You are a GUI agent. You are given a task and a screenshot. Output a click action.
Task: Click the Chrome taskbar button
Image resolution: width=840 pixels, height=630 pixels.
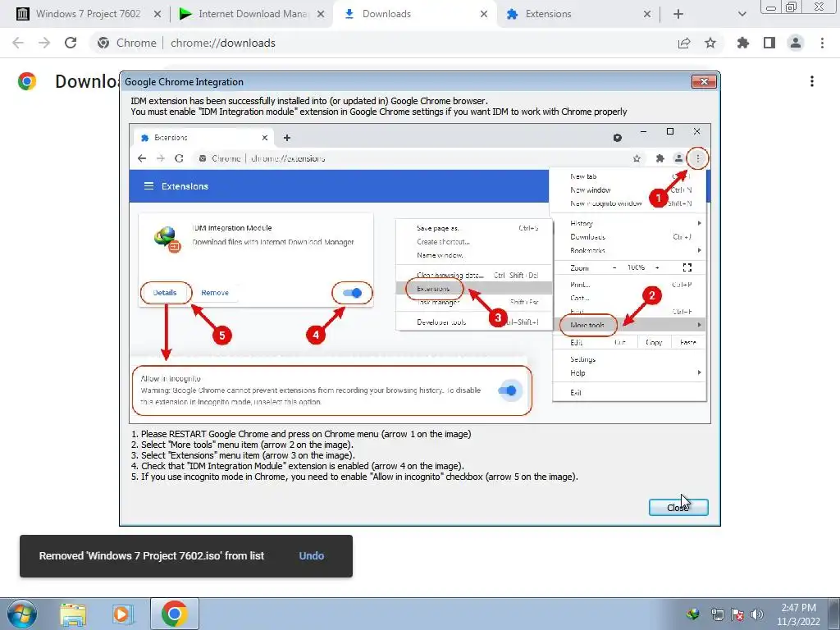[174, 614]
